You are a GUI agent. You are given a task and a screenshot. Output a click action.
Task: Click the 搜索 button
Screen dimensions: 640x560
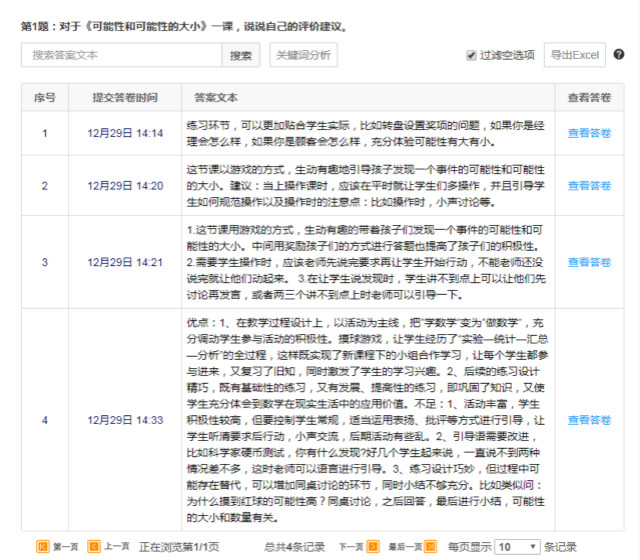241,55
